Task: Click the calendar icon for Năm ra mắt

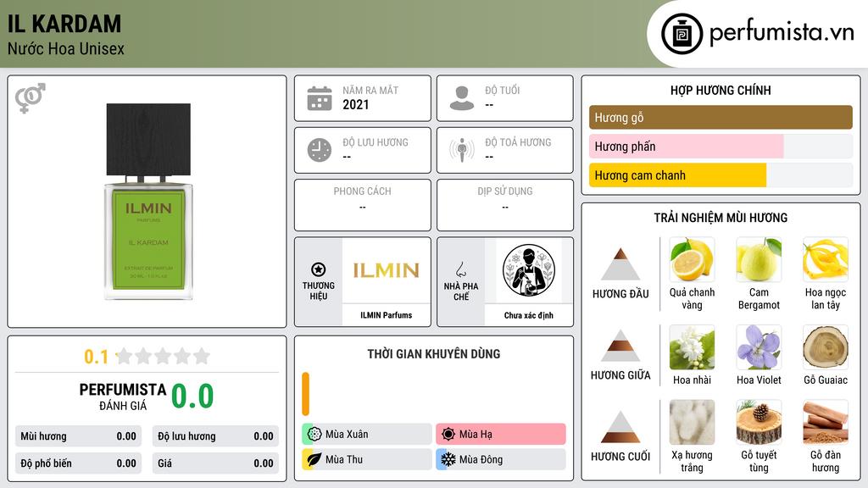Action: click(320, 98)
